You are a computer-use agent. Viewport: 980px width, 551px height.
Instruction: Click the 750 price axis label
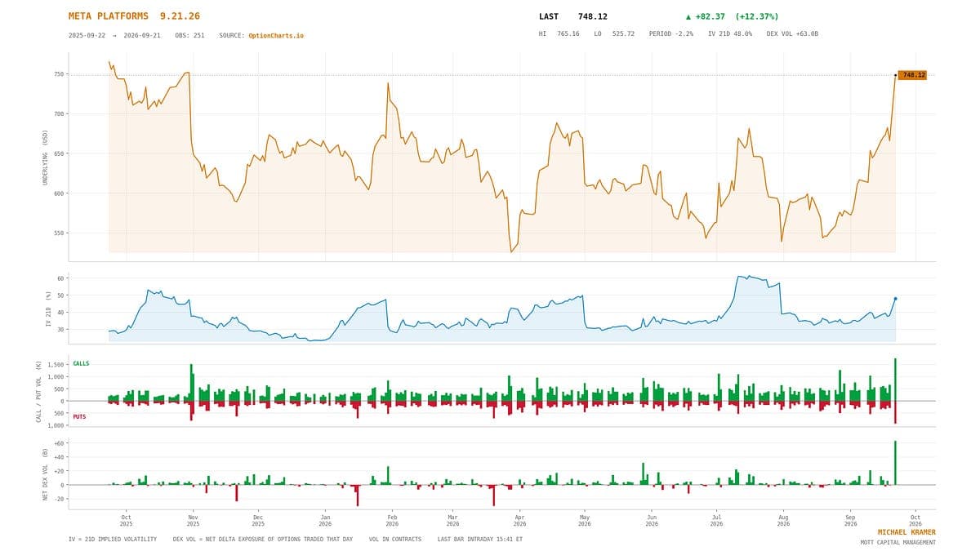click(x=58, y=74)
